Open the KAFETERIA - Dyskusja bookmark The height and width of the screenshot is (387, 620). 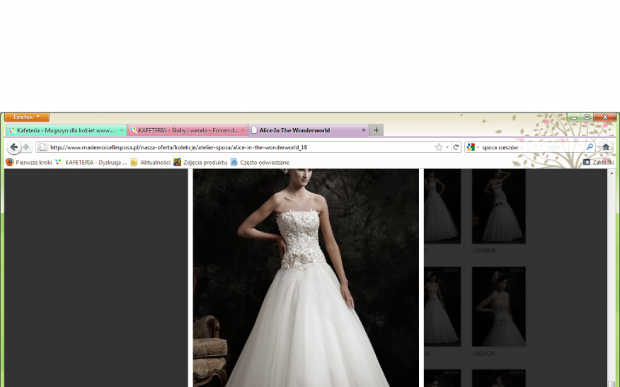coord(91,162)
